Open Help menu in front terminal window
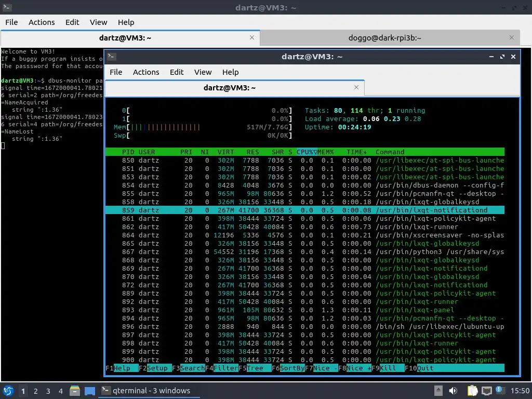Screen dimensions: 532x399 (230, 72)
